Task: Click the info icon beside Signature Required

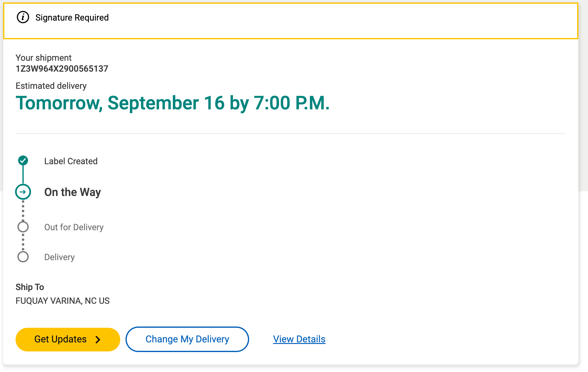Action: pyautogui.click(x=23, y=17)
